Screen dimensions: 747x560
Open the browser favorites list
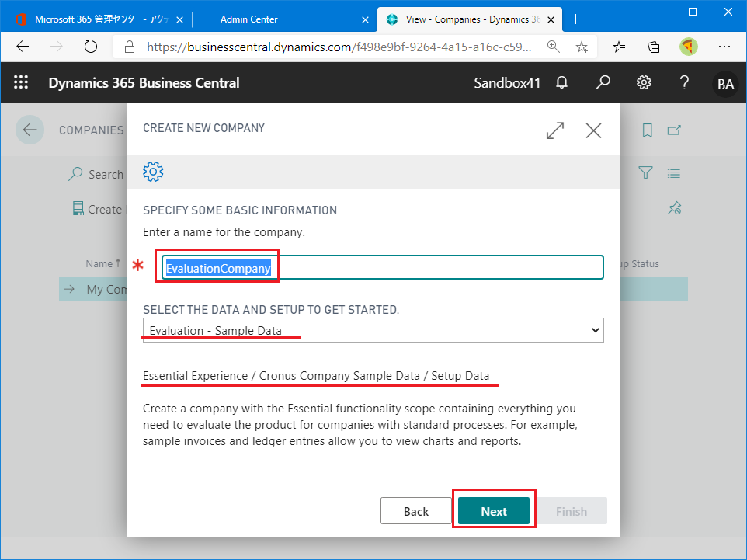(619, 47)
